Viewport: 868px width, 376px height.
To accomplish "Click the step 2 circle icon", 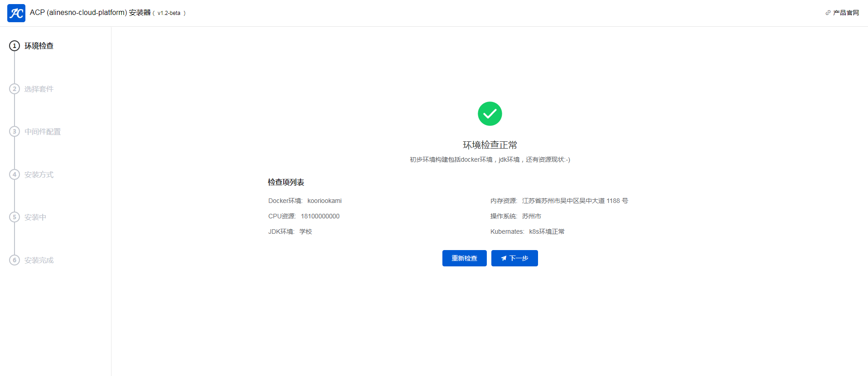I will pyautogui.click(x=15, y=89).
